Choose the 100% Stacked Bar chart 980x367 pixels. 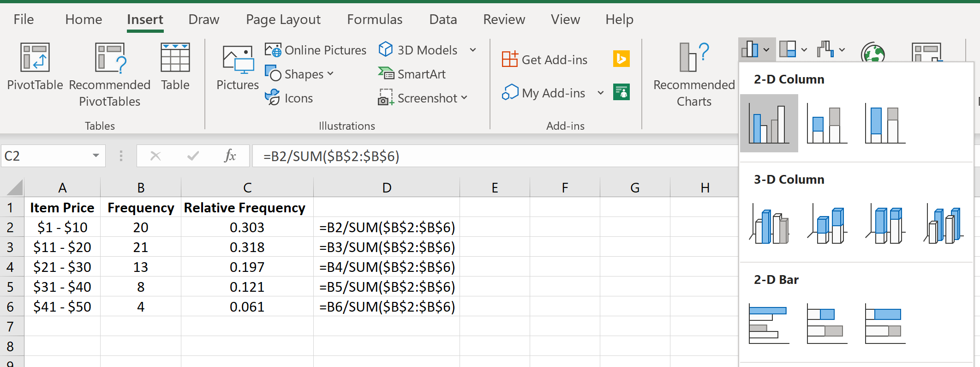(885, 324)
